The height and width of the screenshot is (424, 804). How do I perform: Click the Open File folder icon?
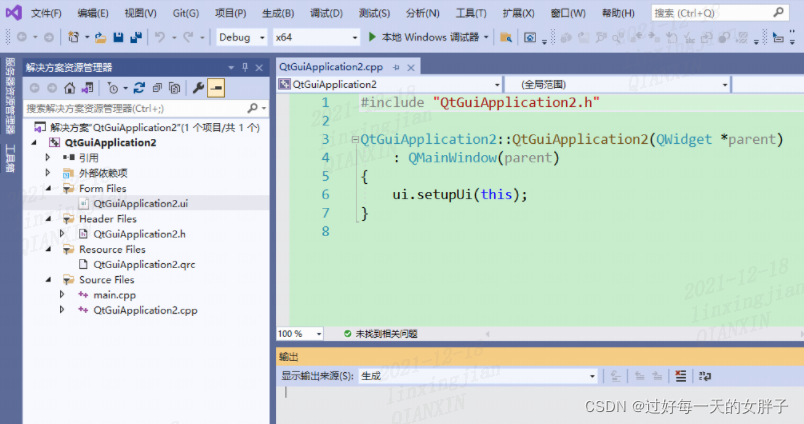(100, 37)
